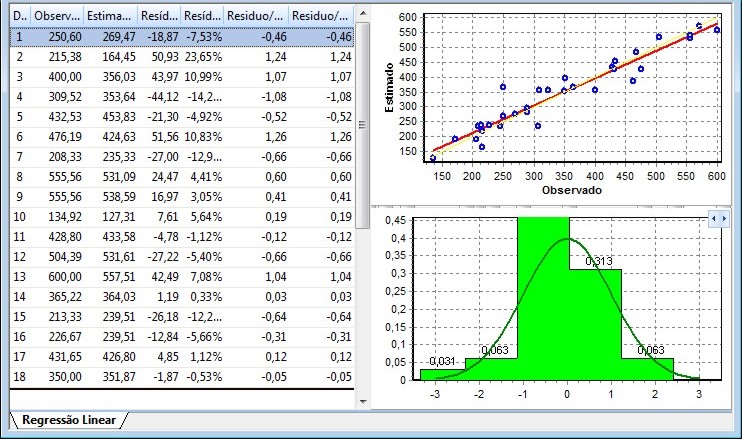742x439 pixels.
Task: Click the 23,65% residual cell
Action: click(x=203, y=57)
